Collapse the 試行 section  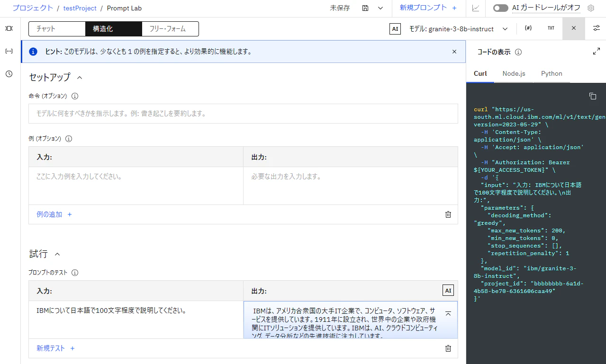point(57,254)
